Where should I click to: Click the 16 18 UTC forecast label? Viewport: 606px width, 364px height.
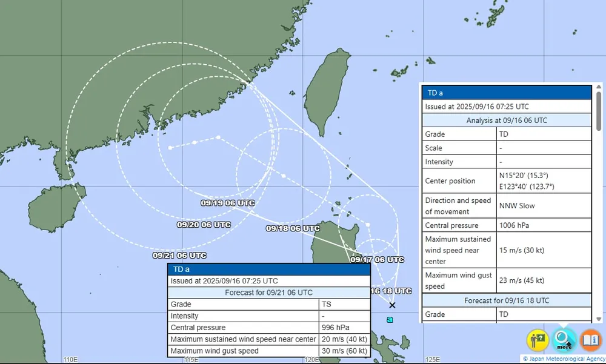coord(382,291)
